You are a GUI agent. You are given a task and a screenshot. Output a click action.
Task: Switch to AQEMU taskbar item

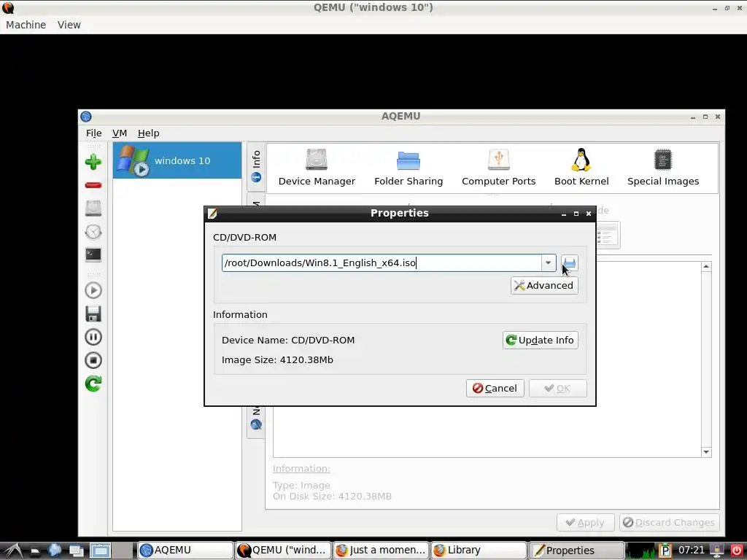point(186,551)
